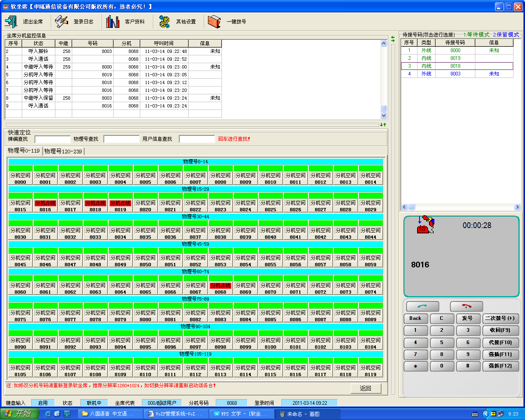
Task: Open 其他设置 gear settings icon
Action: point(164,22)
